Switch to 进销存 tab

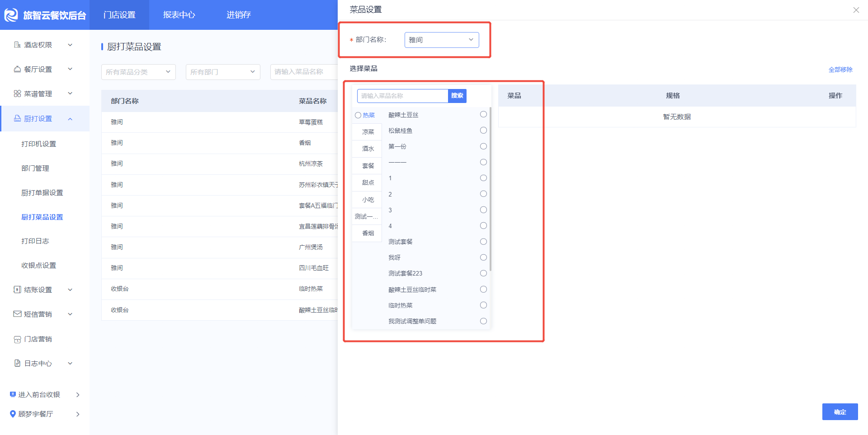[x=239, y=15]
